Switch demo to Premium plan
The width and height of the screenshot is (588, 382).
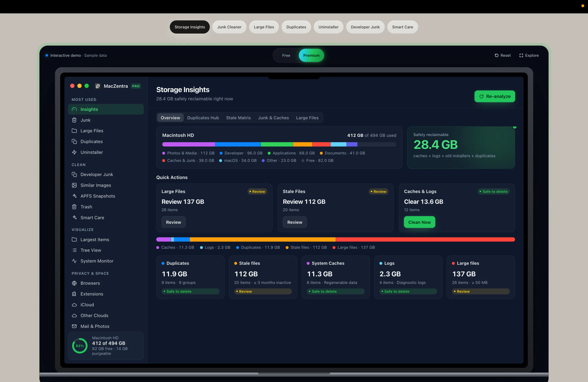tap(311, 55)
